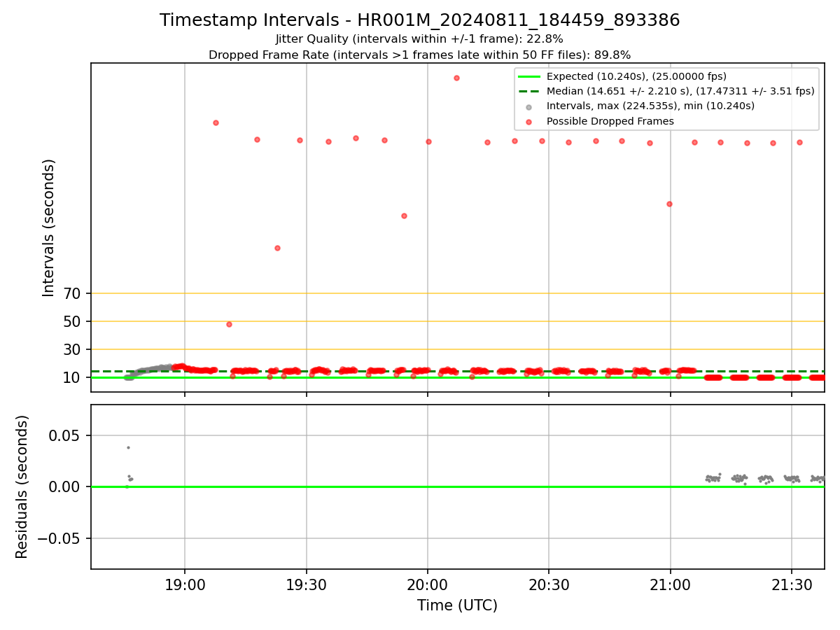Click the dashed green 'Median' line sample in legend
The width and height of the screenshot is (840, 630).
pyautogui.click(x=528, y=91)
